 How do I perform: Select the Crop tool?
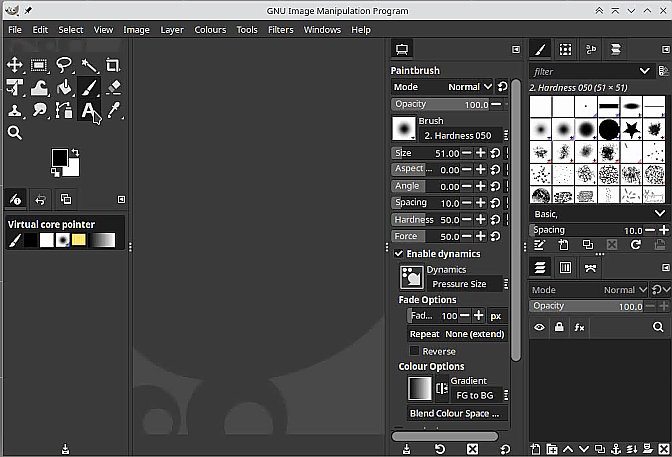click(113, 65)
